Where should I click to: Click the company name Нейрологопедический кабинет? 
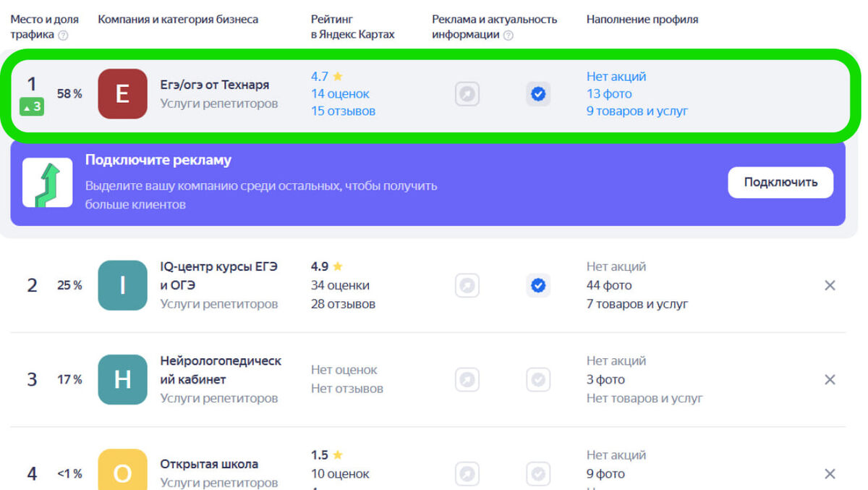pos(221,370)
